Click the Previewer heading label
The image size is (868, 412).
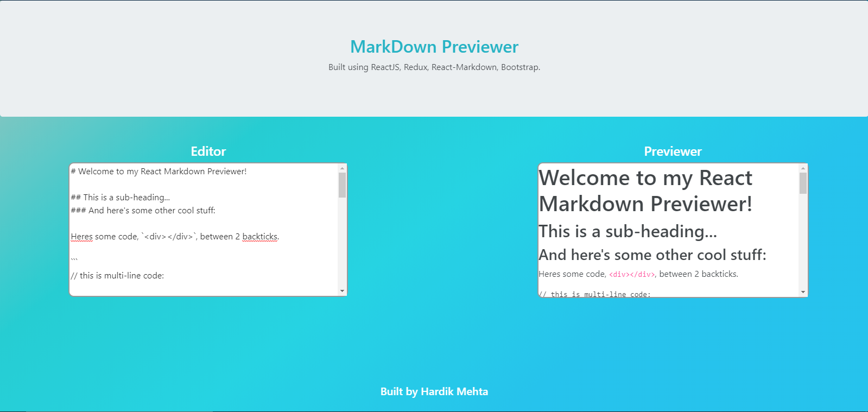tap(673, 151)
